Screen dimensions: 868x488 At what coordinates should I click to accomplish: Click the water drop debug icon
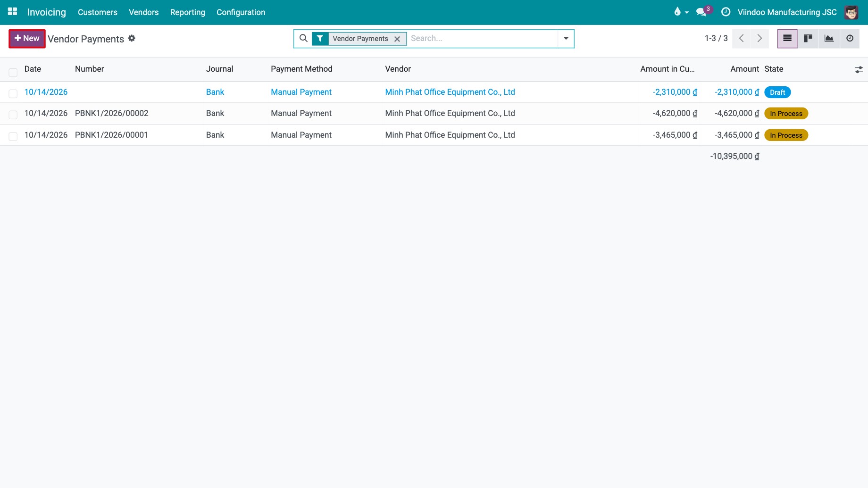[677, 12]
